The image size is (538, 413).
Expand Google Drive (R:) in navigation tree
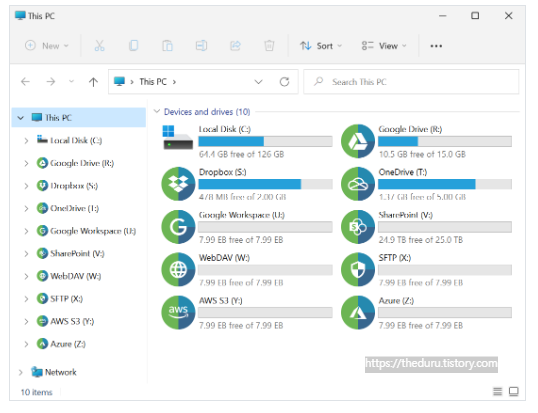click(26, 163)
